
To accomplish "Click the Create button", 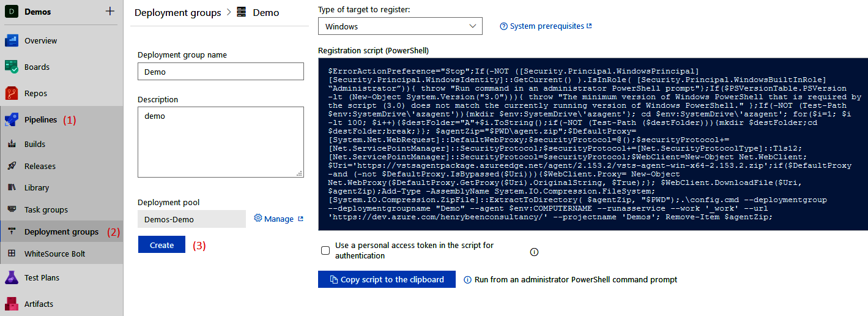I will (161, 245).
